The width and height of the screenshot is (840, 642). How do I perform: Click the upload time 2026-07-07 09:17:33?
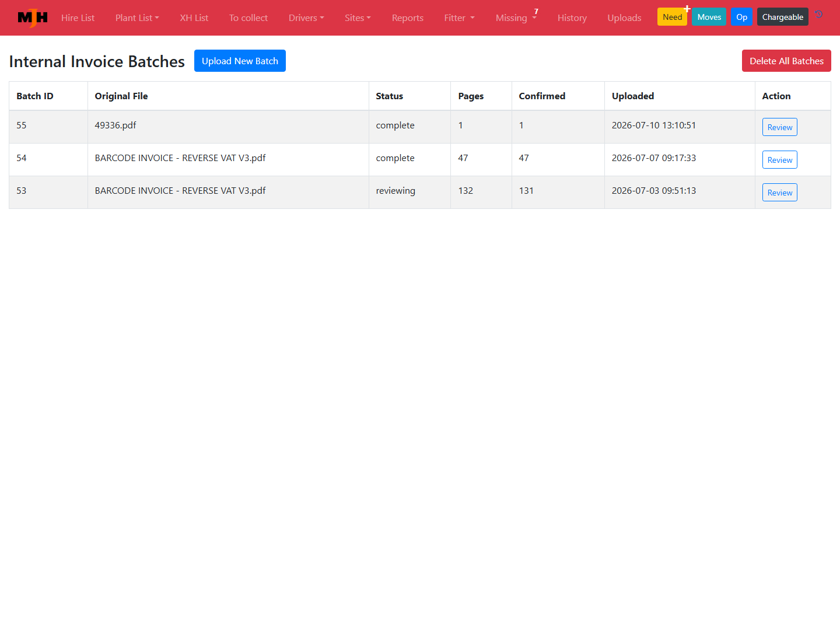click(x=654, y=158)
